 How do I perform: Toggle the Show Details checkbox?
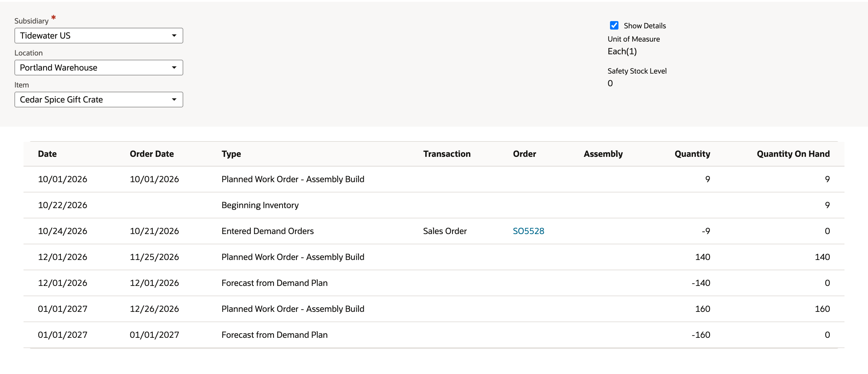tap(614, 26)
